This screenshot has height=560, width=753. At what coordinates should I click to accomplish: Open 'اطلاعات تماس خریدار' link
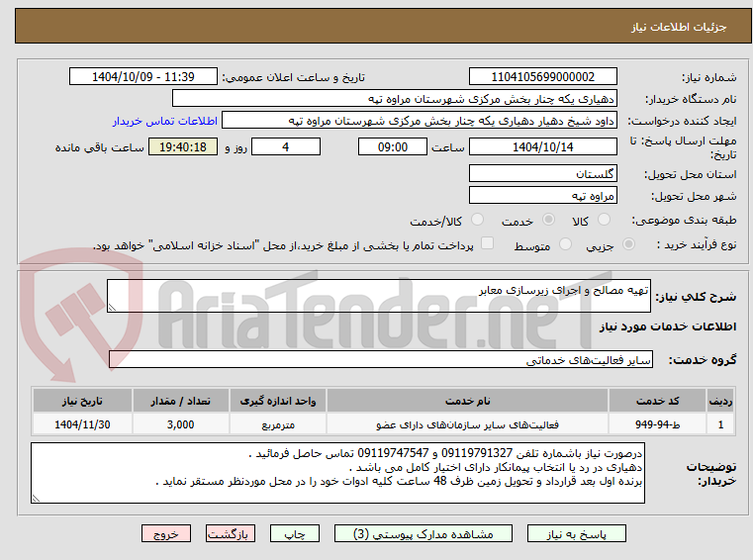[165, 121]
